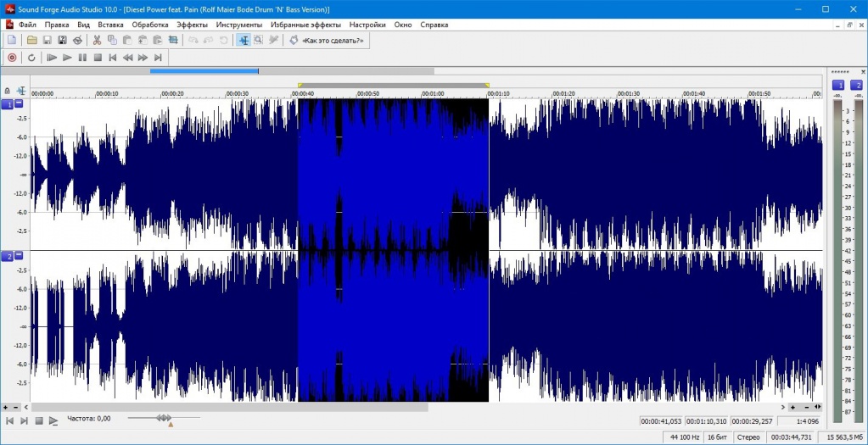Open the Обработка menu
The width and height of the screenshot is (868, 445).
tap(150, 25)
